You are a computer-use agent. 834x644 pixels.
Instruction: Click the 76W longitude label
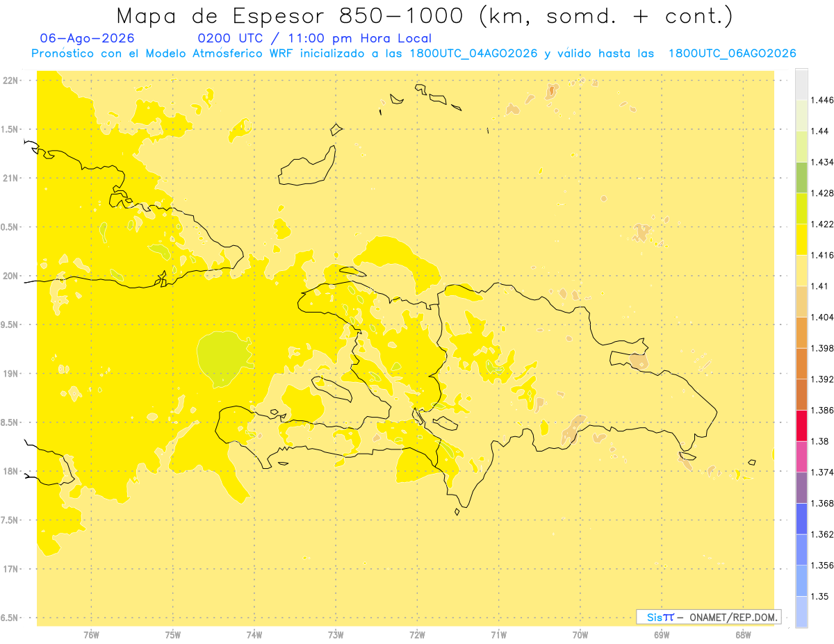click(91, 635)
